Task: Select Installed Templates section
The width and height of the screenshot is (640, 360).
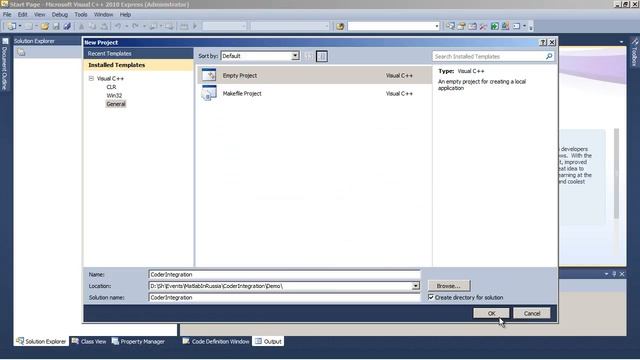Action: tap(138, 65)
